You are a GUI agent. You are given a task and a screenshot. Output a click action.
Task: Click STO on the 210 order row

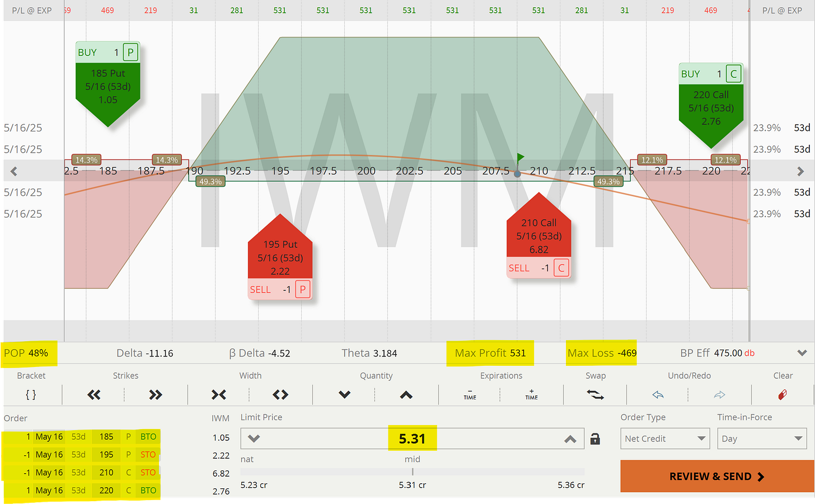[148, 473]
